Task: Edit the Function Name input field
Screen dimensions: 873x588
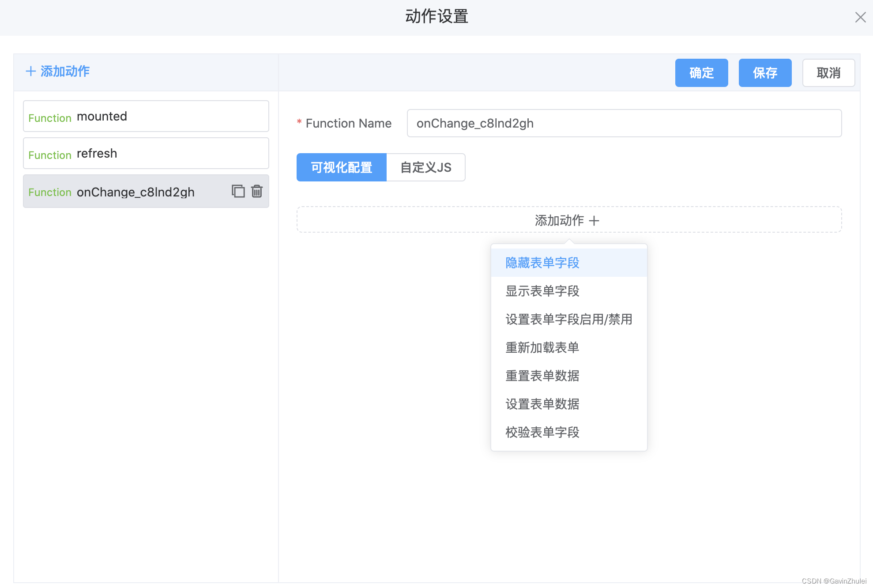Action: point(624,123)
